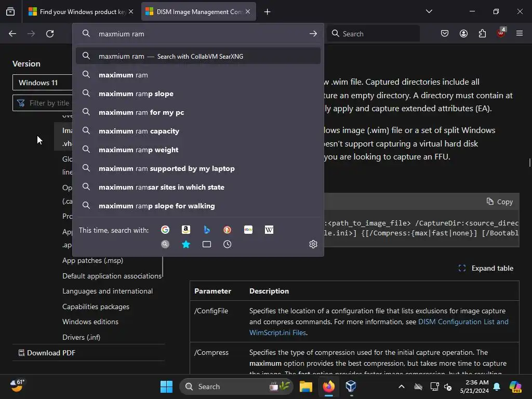
Task: Focus the Firefox Search box
Action: tap(373, 34)
